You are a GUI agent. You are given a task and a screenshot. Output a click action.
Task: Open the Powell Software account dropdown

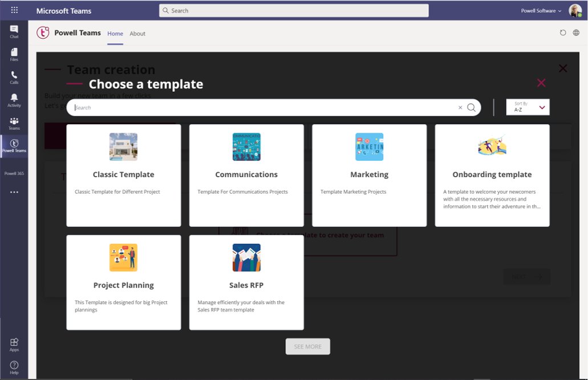pos(541,10)
